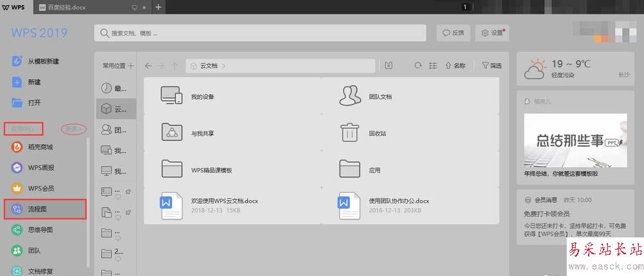Click the 会员消息 header
Viewport: 644px width, 276px height.
545,200
